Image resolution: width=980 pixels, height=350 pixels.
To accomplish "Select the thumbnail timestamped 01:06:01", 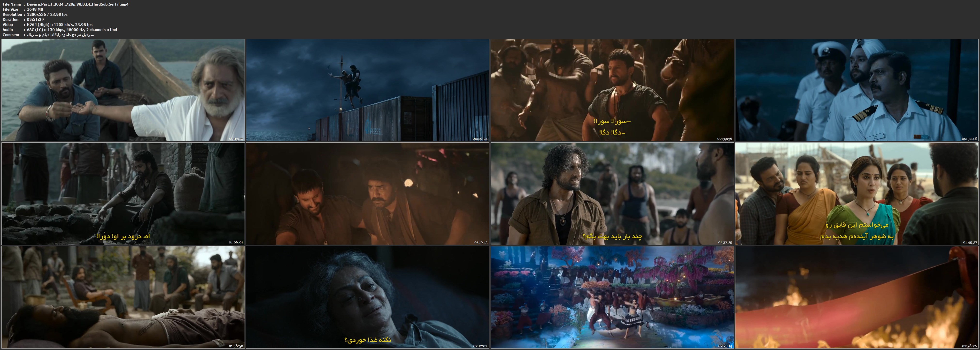I will coord(123,194).
